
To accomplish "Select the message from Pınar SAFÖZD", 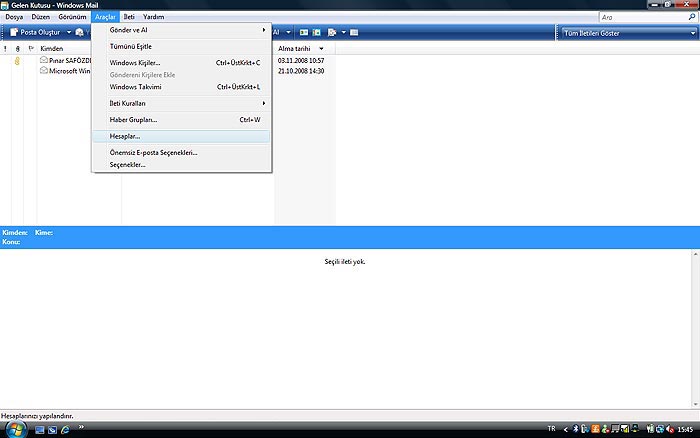I will 70,60.
